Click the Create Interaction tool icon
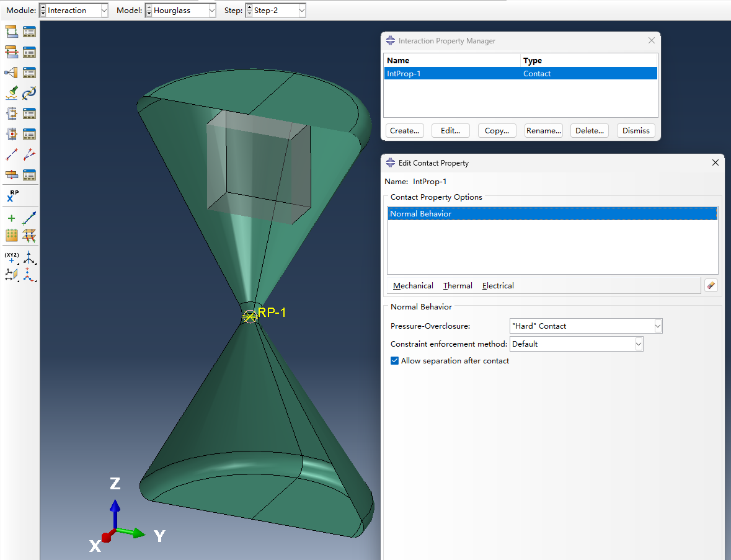 [12, 31]
